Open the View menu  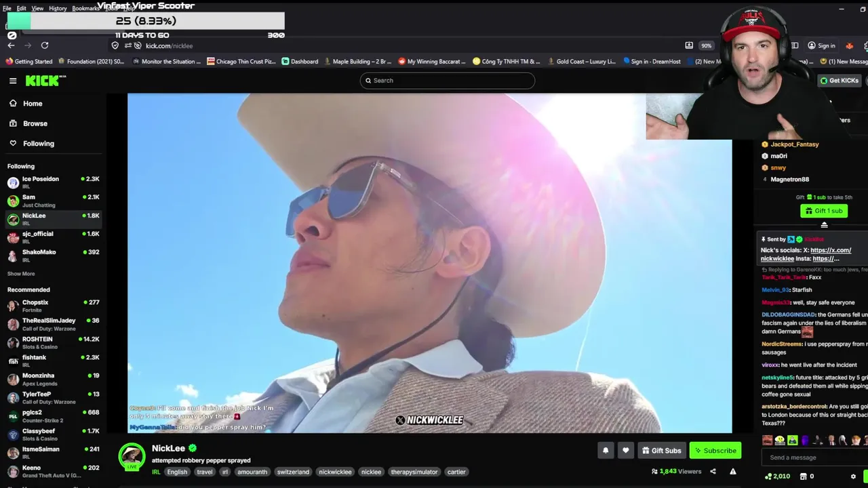[x=37, y=8]
